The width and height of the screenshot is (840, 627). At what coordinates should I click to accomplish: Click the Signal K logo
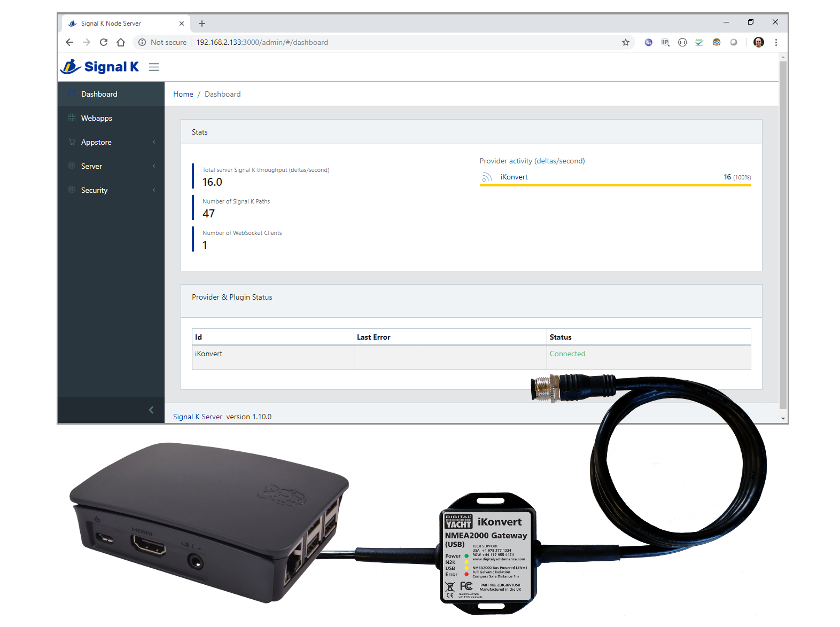tap(99, 67)
